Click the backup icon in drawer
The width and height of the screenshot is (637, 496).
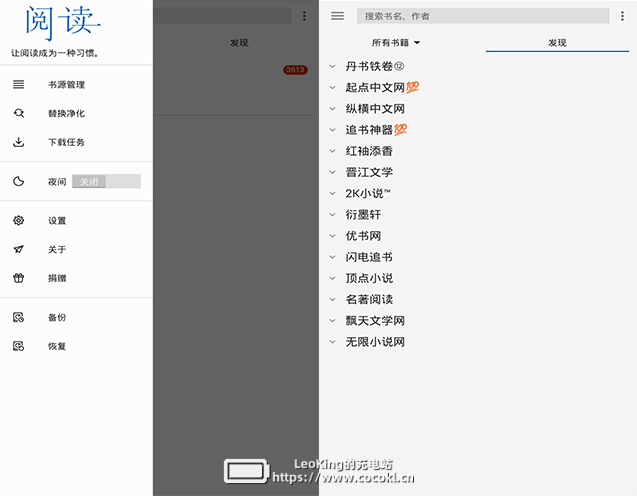[18, 317]
